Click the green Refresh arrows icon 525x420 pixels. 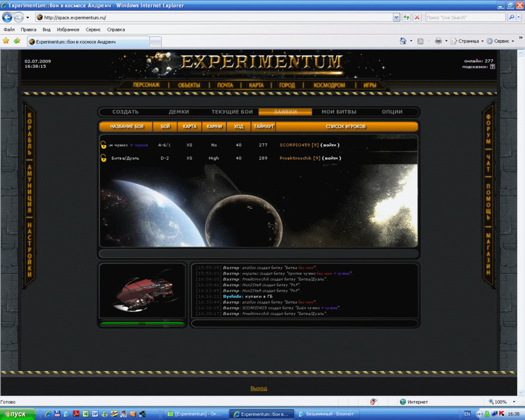pos(406,17)
